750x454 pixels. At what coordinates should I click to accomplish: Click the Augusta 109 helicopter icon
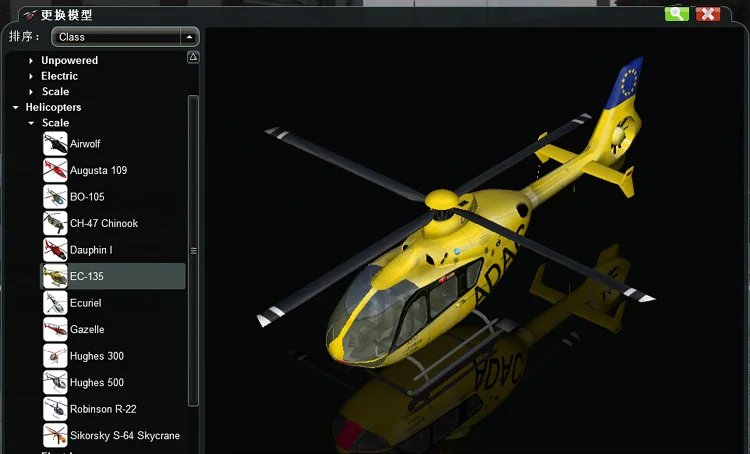(x=55, y=170)
